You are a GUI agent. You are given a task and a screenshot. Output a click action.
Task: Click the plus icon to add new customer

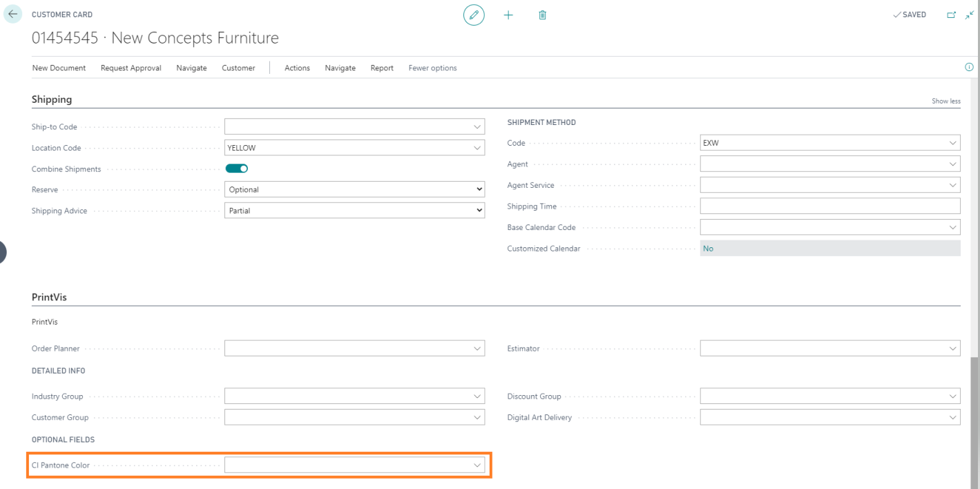508,15
